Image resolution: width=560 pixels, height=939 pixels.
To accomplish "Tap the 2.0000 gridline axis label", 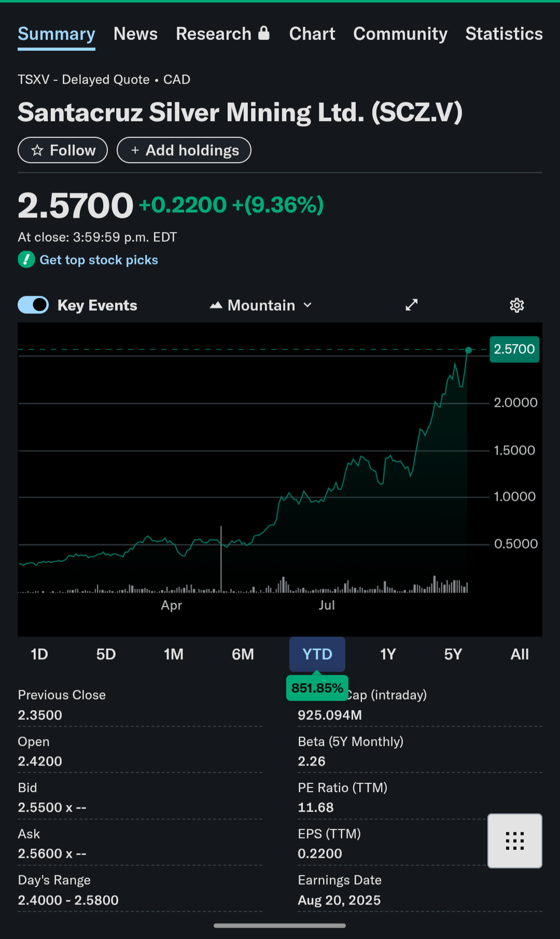I will point(515,402).
